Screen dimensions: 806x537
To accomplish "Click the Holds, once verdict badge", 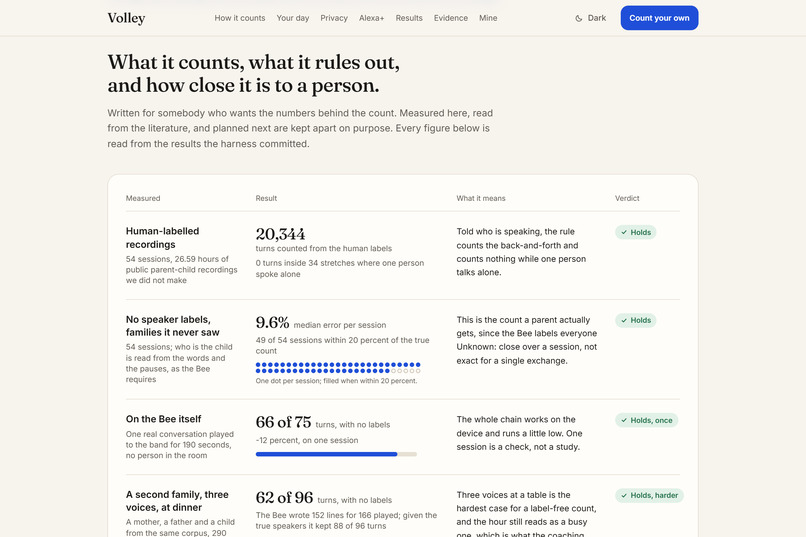I will 646,420.
